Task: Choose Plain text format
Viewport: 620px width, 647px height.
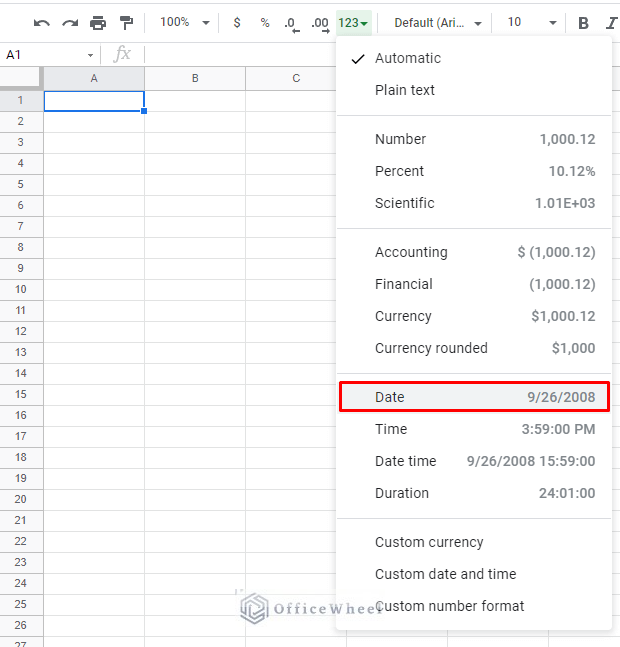Action: 474,90
